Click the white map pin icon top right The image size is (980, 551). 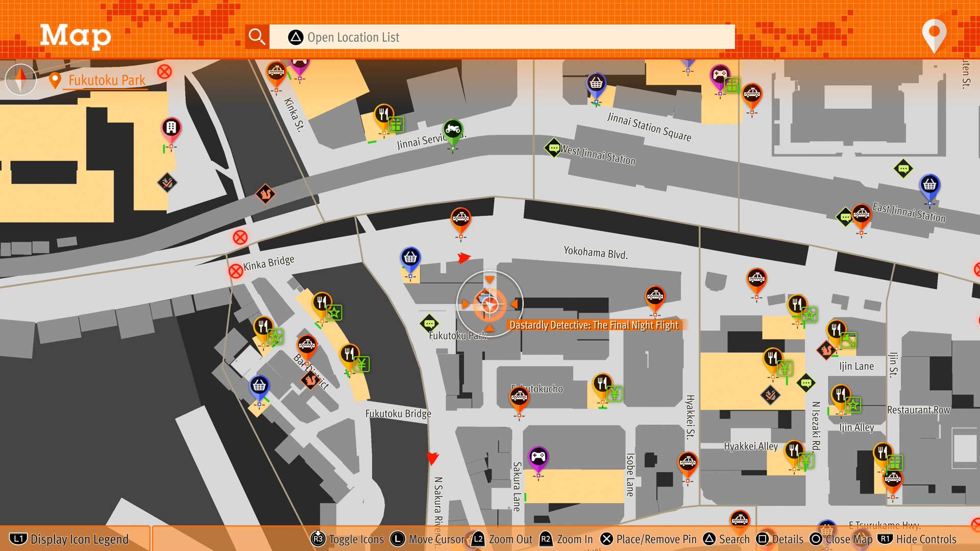click(x=934, y=35)
